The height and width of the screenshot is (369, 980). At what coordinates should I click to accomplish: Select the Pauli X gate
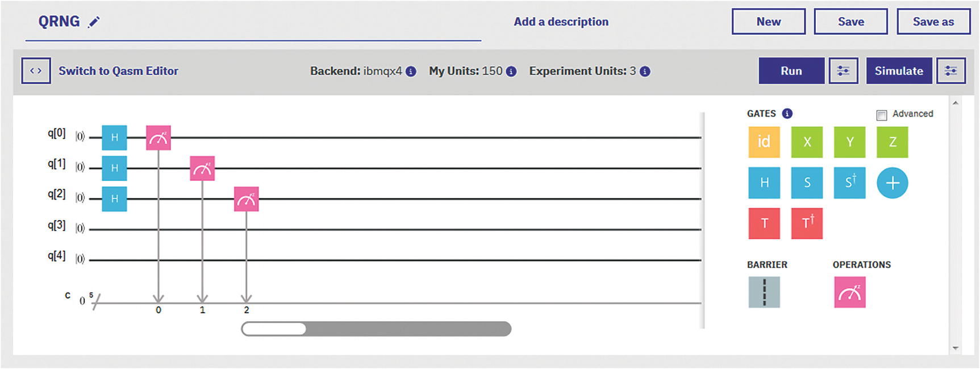[x=807, y=142]
